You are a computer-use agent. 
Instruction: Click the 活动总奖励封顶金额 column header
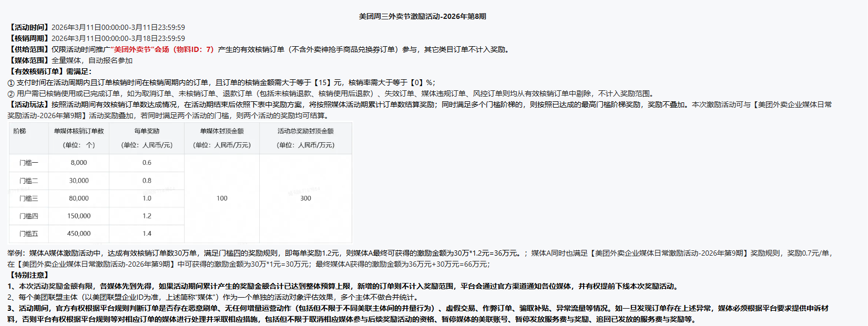pos(305,131)
